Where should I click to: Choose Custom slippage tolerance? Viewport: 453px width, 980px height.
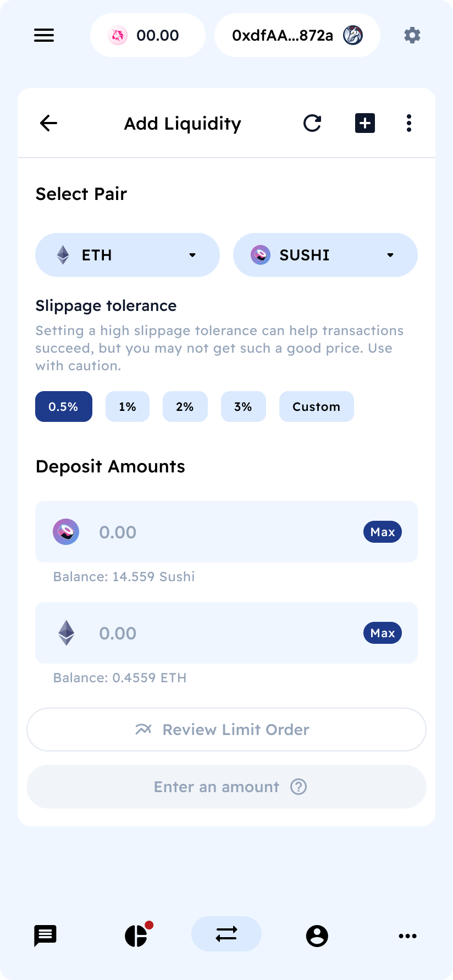[x=316, y=407]
